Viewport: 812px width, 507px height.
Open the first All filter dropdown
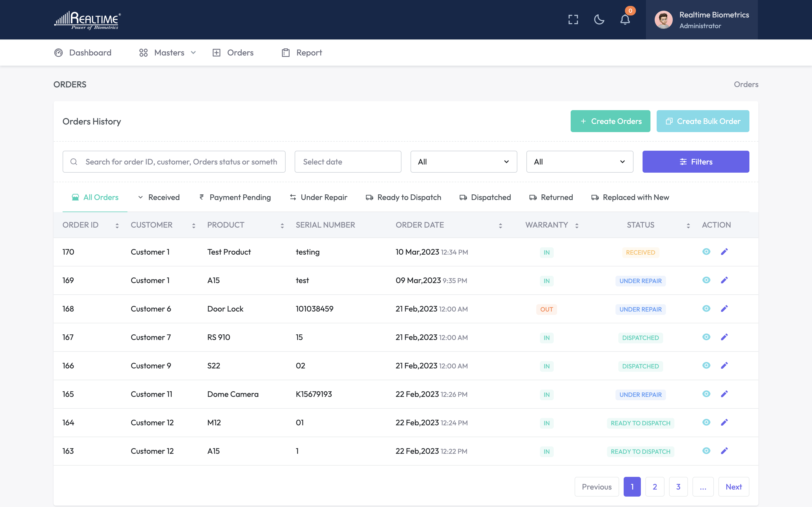pos(464,162)
